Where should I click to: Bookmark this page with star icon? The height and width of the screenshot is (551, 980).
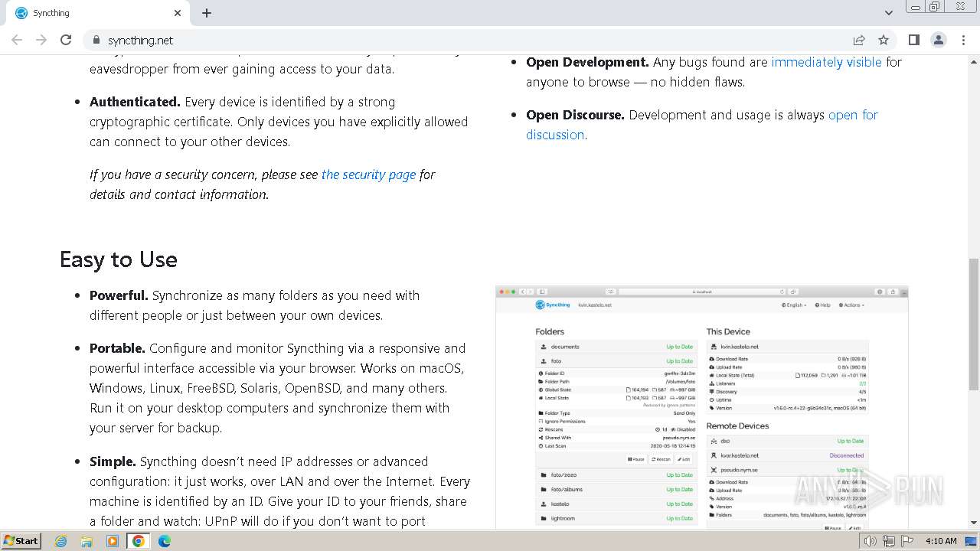pos(884,40)
